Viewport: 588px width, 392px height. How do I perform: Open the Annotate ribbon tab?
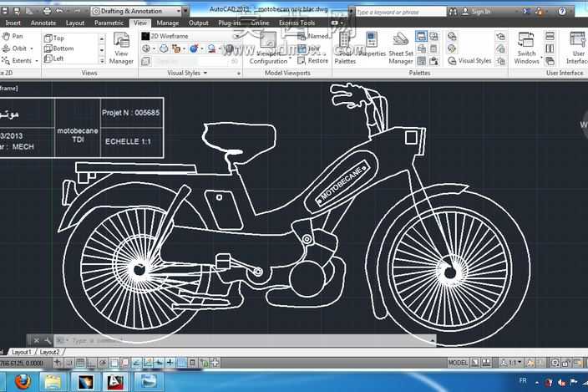click(43, 23)
